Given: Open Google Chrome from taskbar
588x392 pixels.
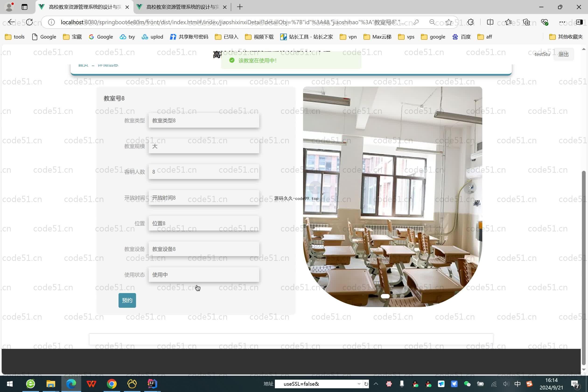Looking at the screenshot, I should pos(112,384).
